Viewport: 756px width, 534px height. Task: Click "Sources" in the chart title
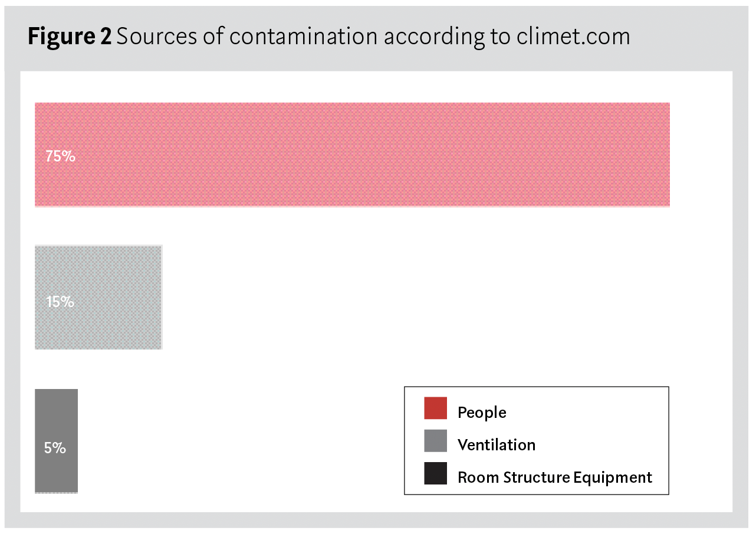click(x=150, y=37)
